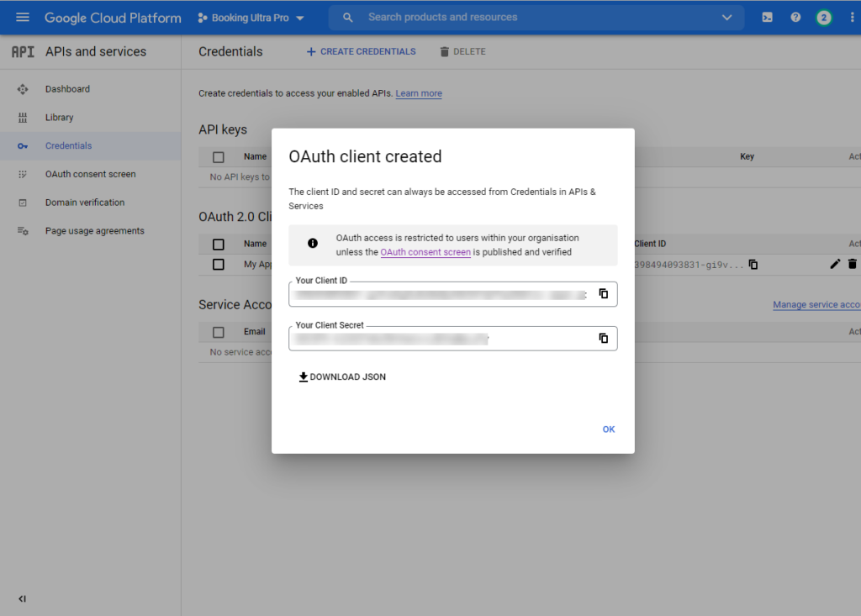Copy Your Client ID to clipboard
The height and width of the screenshot is (616, 861).
604,294
